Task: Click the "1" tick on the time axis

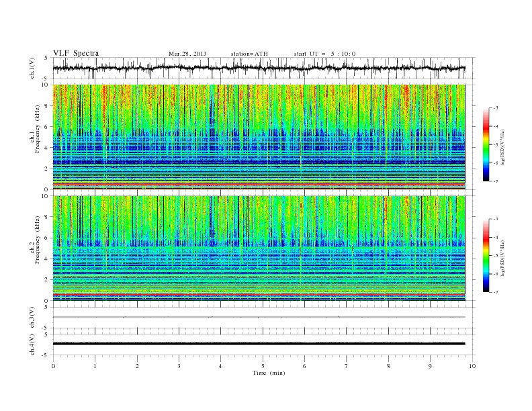Action: click(x=95, y=366)
